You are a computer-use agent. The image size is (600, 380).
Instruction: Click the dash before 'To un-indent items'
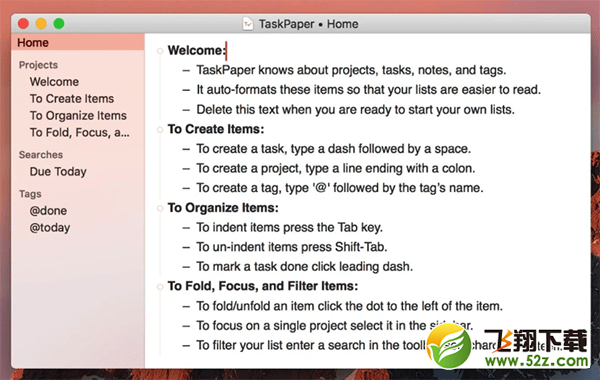(186, 247)
